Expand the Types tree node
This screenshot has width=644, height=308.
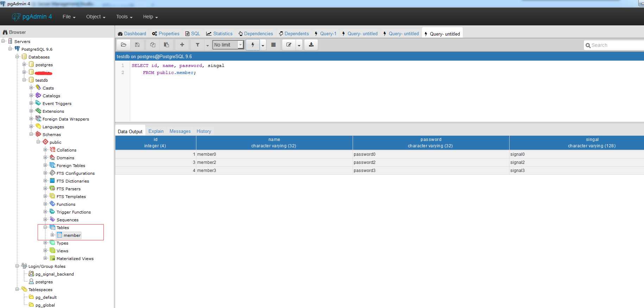[45, 242]
